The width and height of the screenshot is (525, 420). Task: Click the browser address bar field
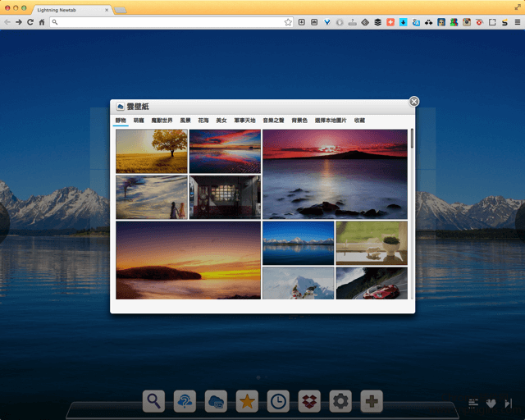click(171, 22)
